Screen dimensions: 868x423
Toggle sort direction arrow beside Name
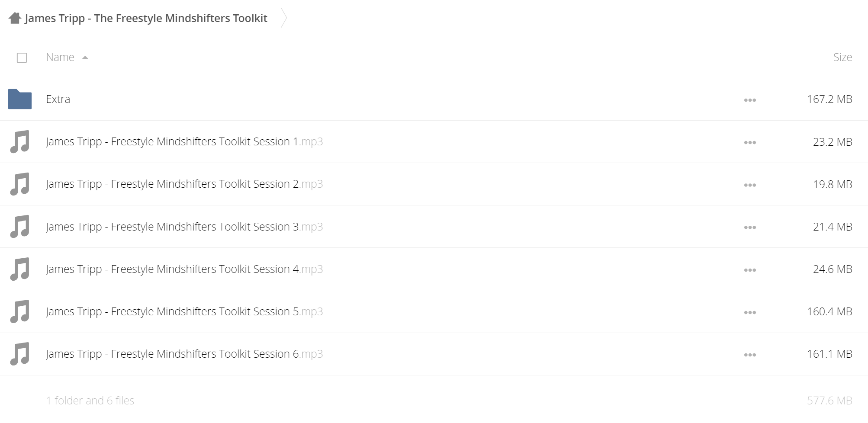point(85,58)
